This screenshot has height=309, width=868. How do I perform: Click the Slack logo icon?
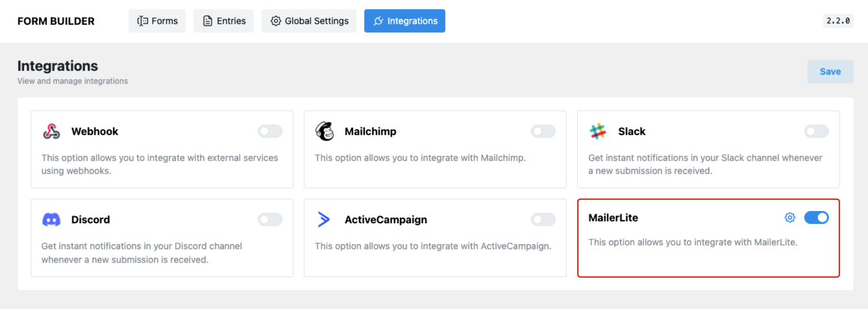coord(598,131)
